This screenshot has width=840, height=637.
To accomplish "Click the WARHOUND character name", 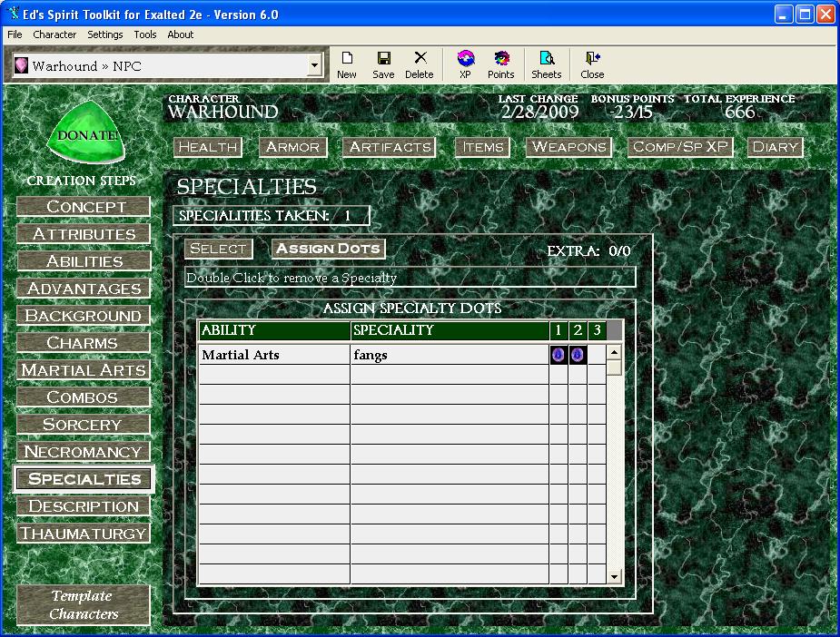I will point(223,112).
